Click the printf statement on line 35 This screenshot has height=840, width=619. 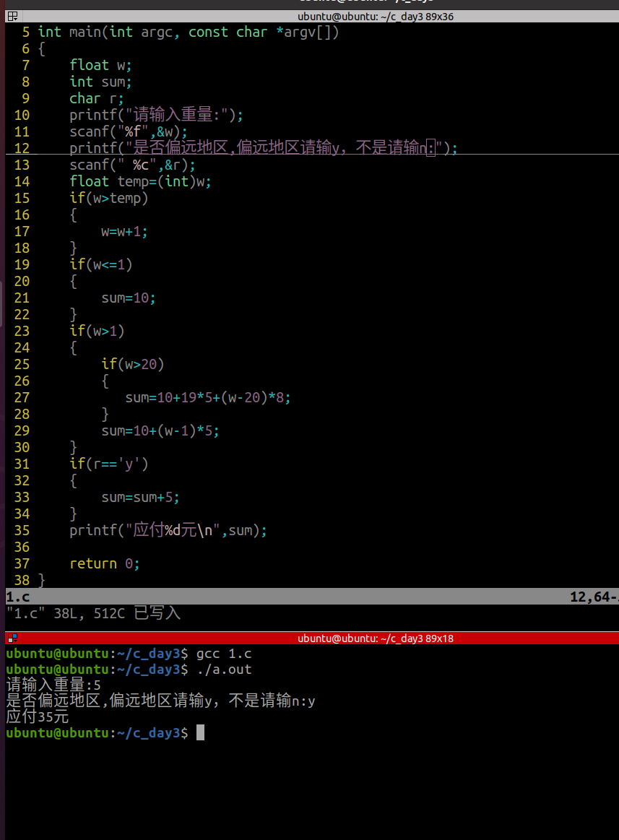(x=168, y=529)
